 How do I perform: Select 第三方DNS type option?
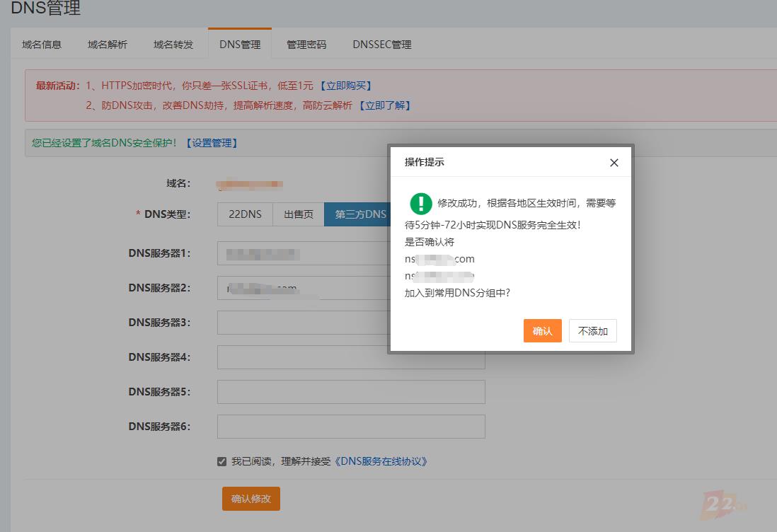[x=357, y=214]
